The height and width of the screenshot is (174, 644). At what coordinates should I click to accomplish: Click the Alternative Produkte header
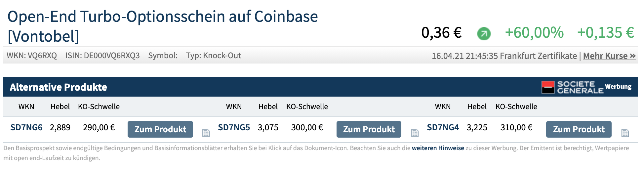point(59,87)
